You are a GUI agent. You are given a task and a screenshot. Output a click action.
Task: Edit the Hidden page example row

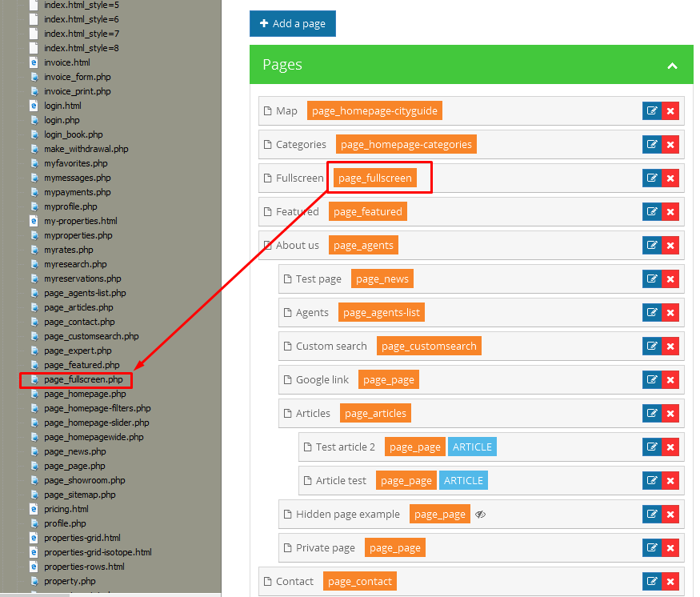pos(651,515)
